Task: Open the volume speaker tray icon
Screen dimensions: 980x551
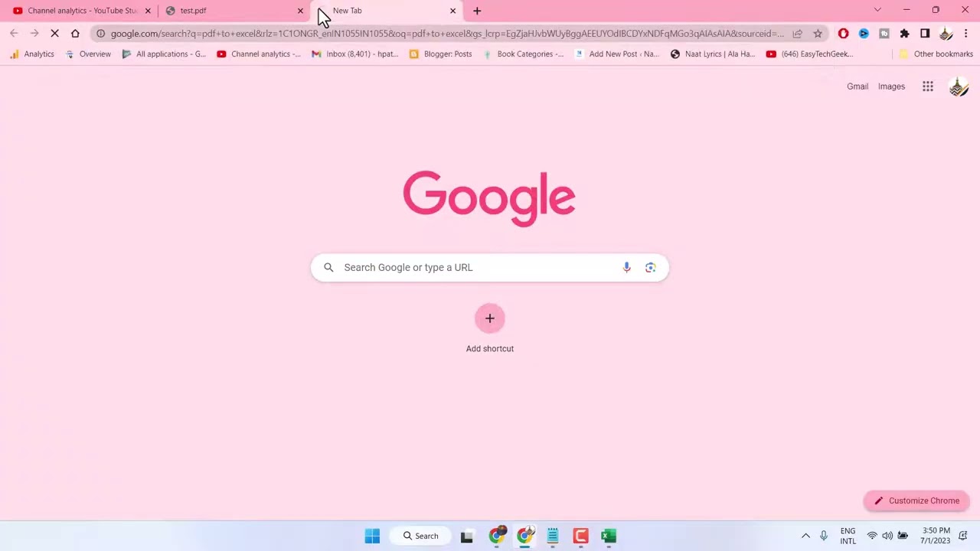Action: 887,536
